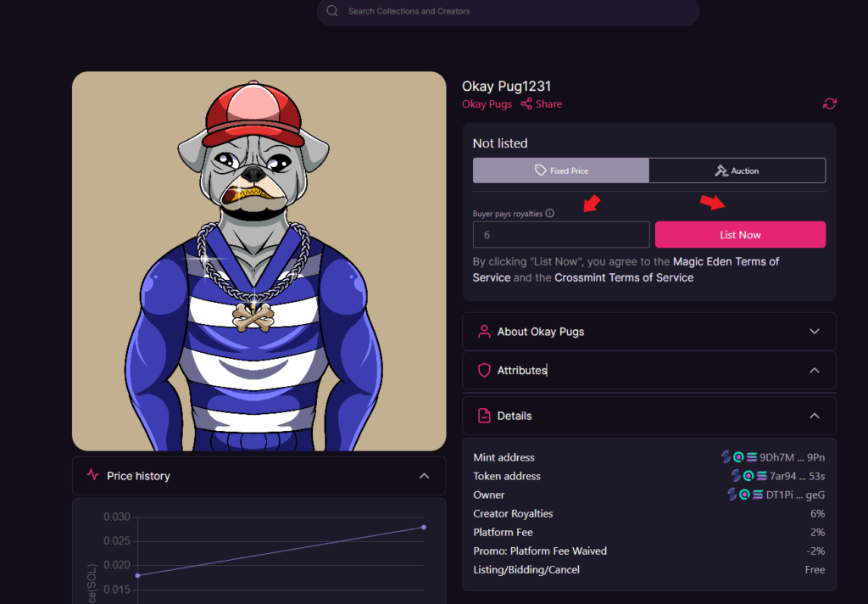The height and width of the screenshot is (604, 868).
Task: Open the Crossmint Terms of Service link
Action: point(624,277)
